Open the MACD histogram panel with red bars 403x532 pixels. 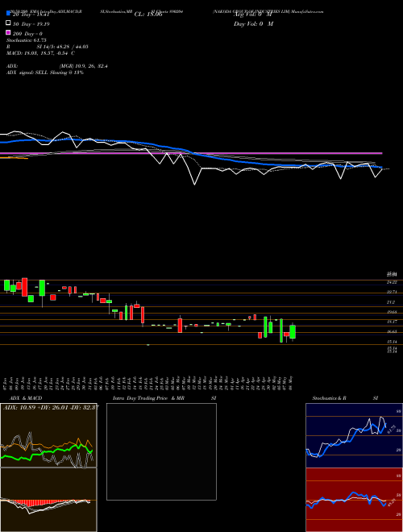tap(48, 500)
